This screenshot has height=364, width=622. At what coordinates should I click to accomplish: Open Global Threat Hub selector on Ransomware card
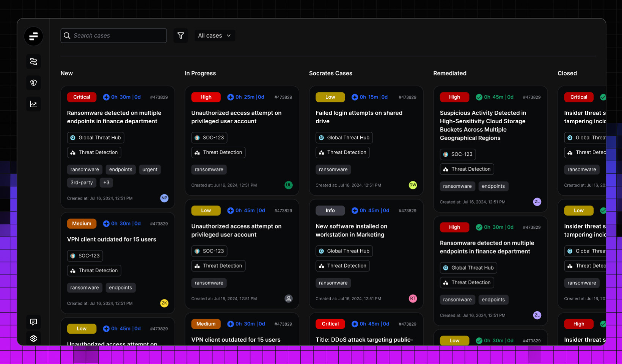tap(96, 138)
